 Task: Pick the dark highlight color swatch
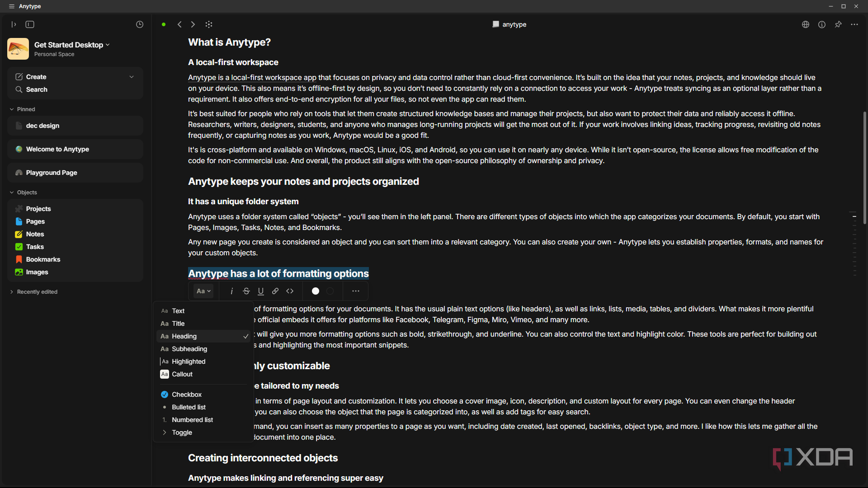330,291
